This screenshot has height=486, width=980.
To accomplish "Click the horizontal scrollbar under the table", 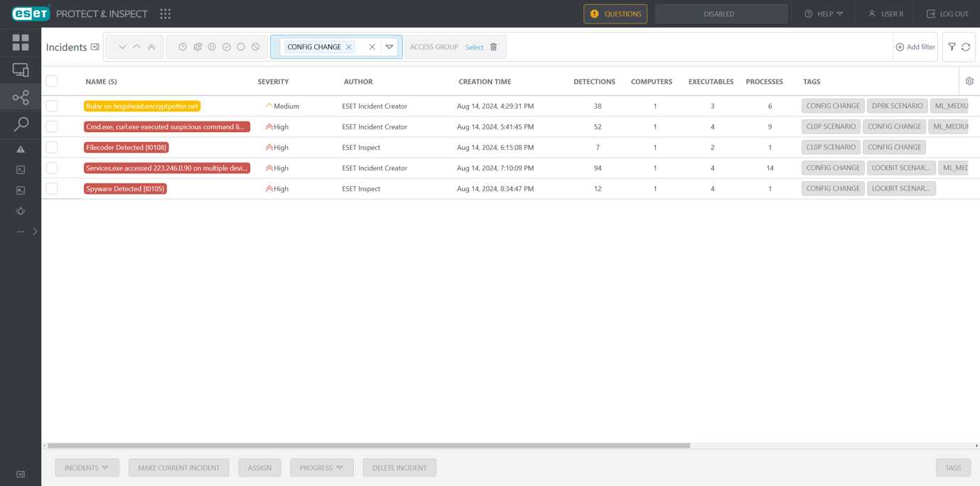I will point(368,445).
